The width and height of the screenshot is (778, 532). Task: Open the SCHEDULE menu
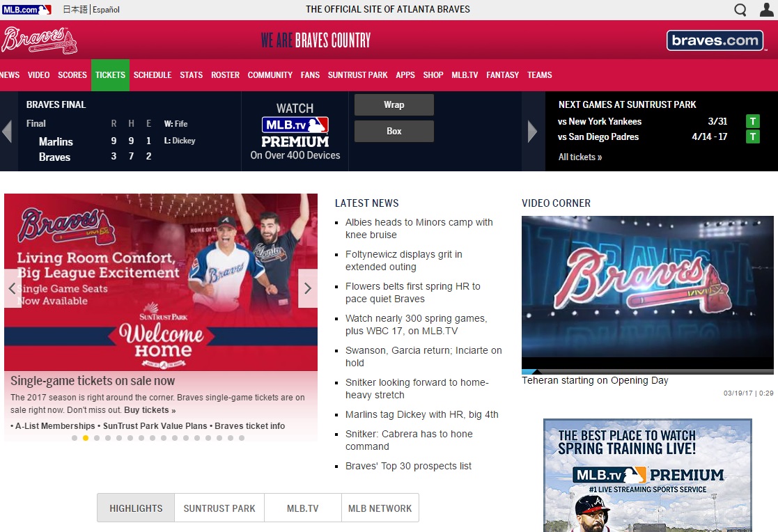click(x=153, y=75)
